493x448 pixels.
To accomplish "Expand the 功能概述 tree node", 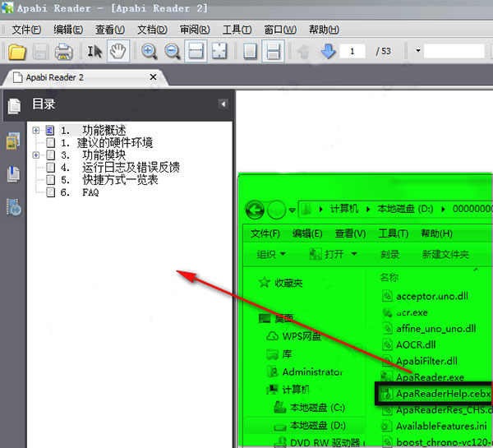I will (36, 130).
